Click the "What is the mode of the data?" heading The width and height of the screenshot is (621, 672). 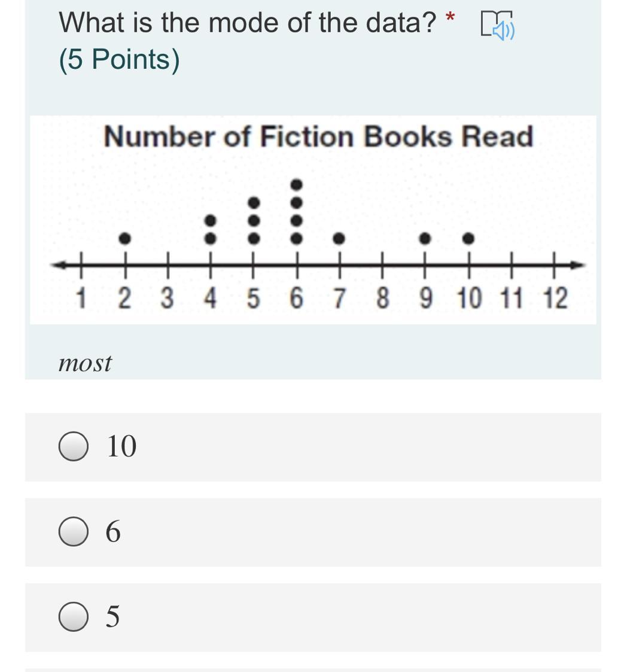pyautogui.click(x=247, y=23)
